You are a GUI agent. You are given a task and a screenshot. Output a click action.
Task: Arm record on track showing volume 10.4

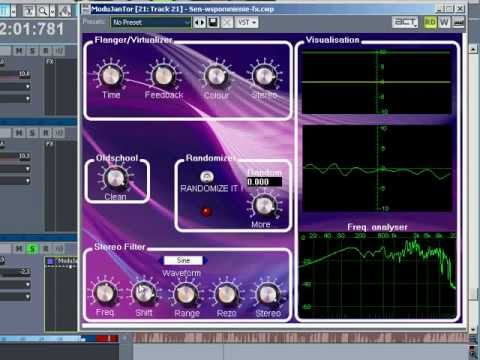pos(46,51)
